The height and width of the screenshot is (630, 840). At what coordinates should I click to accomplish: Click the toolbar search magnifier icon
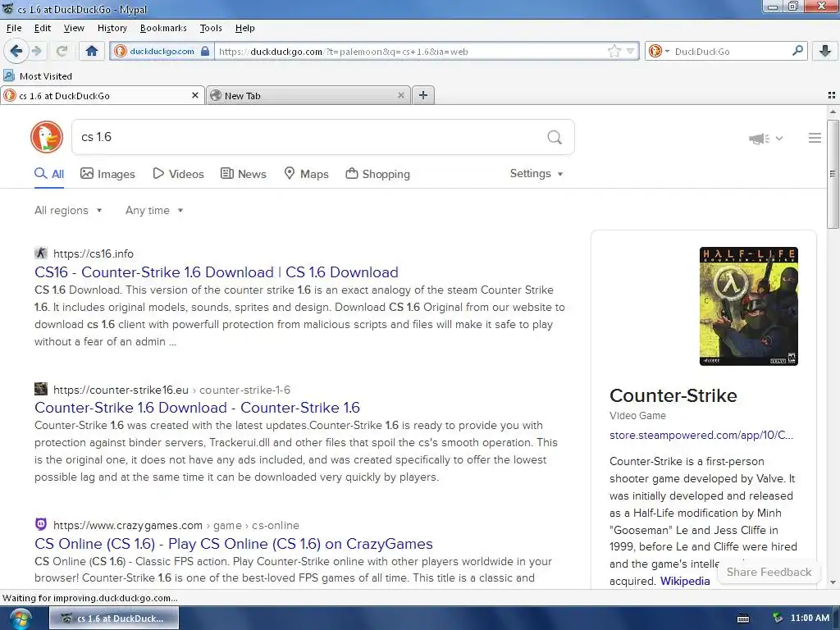coord(797,51)
